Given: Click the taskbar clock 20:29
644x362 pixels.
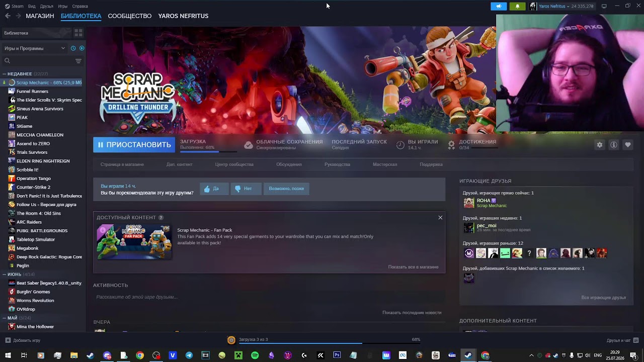Looking at the screenshot, I should (615, 355).
